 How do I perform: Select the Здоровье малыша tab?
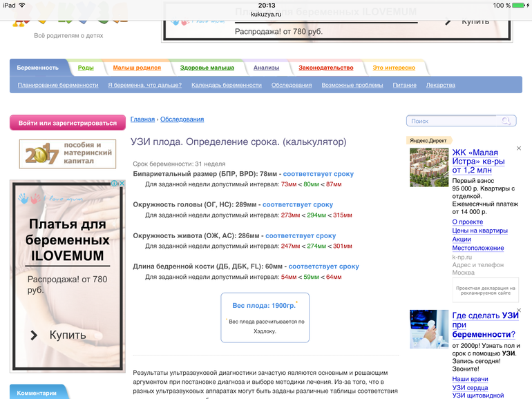[x=207, y=68]
